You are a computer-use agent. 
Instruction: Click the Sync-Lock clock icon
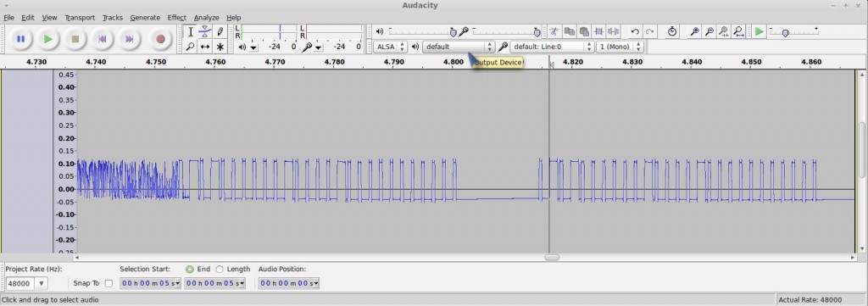(672, 31)
